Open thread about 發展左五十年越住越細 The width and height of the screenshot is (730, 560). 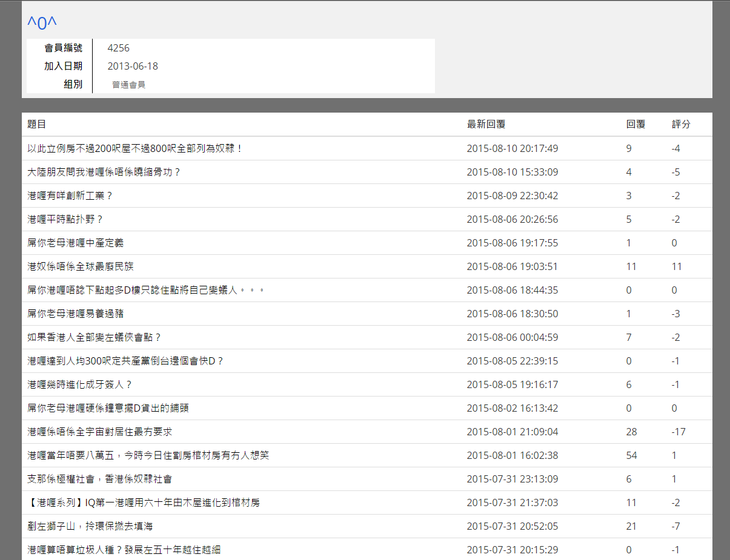pos(128,550)
